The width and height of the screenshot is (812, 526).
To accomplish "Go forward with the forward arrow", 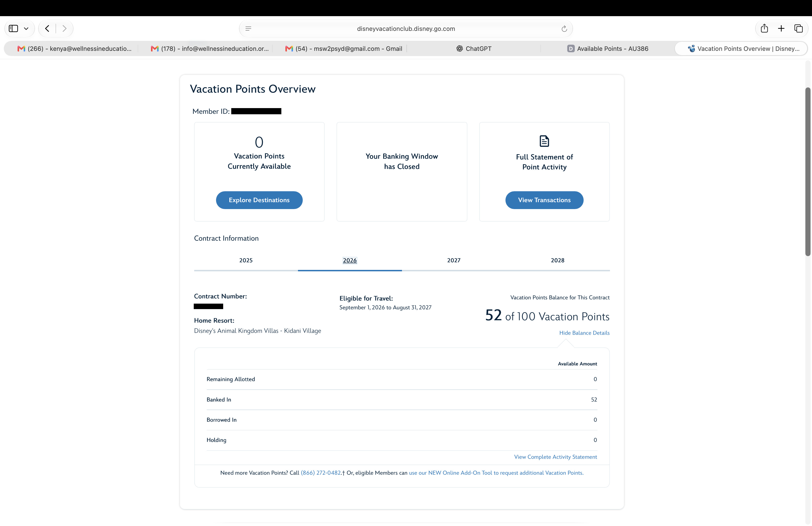I will [64, 29].
